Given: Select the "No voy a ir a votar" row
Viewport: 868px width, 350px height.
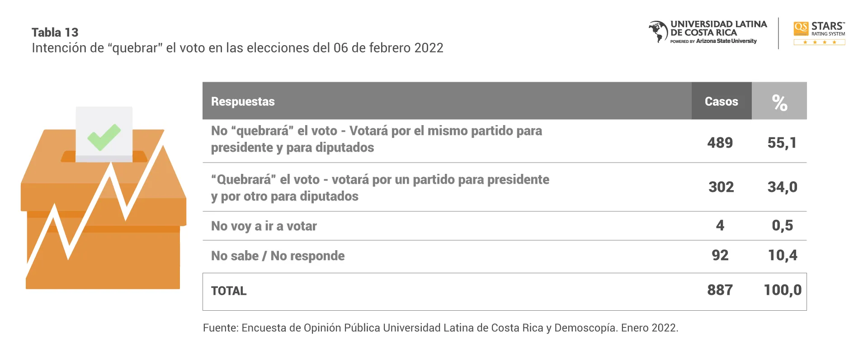Looking at the screenshot, I should (264, 226).
